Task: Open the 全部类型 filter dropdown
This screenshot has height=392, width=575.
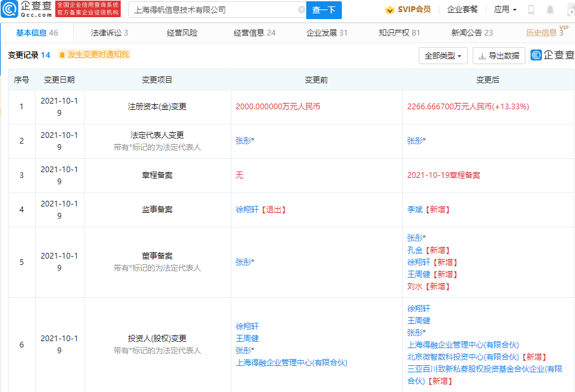Action: (443, 56)
